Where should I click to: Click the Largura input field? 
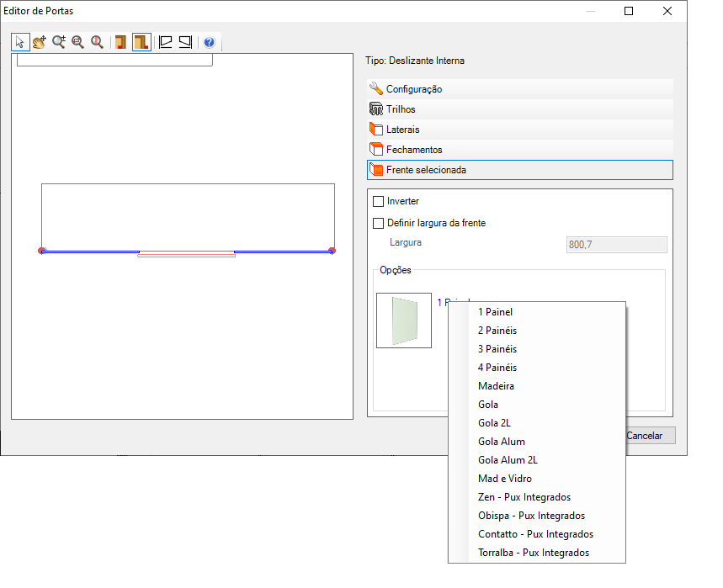(x=616, y=245)
